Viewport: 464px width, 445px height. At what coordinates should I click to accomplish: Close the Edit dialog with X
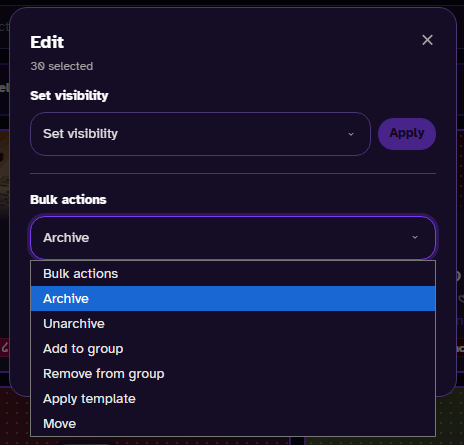pyautogui.click(x=427, y=40)
